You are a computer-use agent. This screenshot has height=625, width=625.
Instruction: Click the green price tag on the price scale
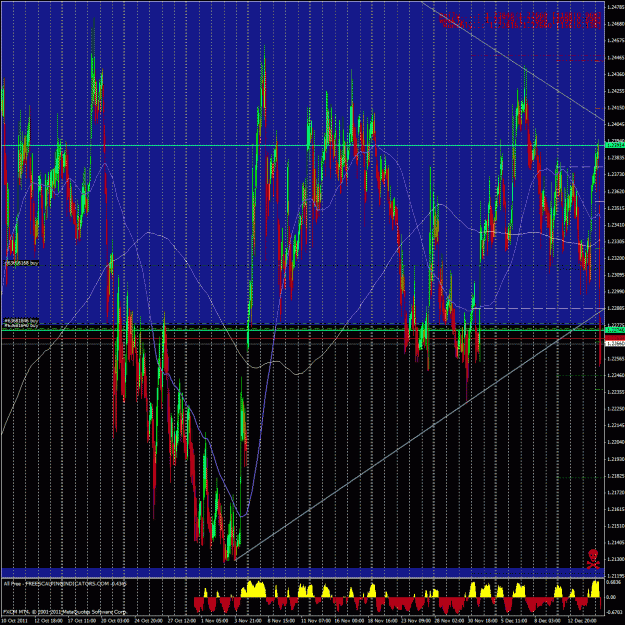tap(615, 330)
